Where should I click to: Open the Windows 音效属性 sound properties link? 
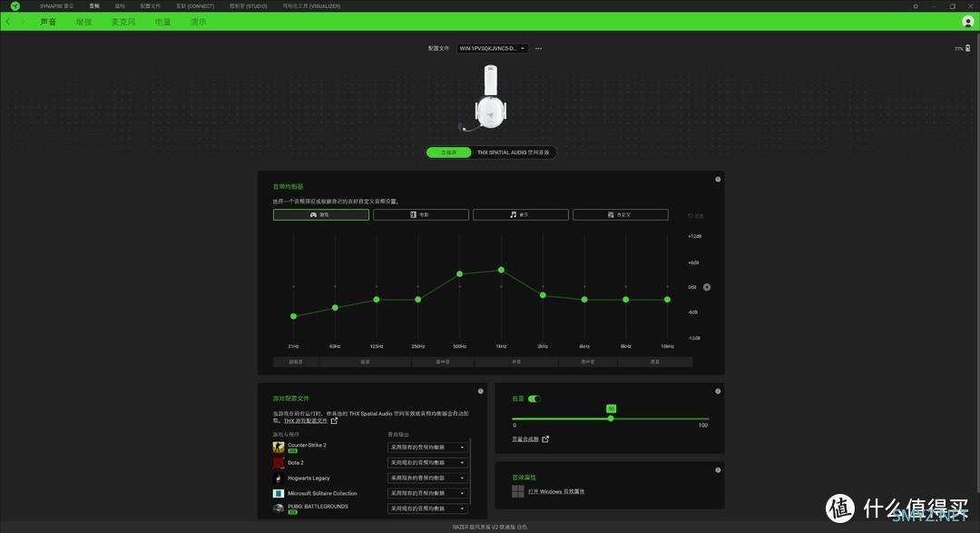[556, 492]
